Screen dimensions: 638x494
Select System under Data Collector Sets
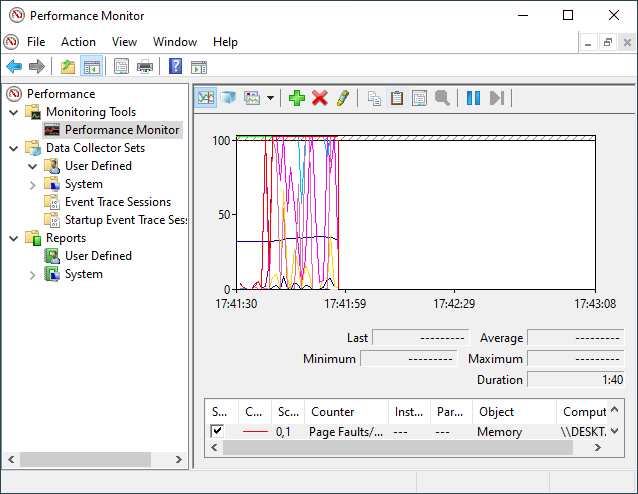pos(83,184)
